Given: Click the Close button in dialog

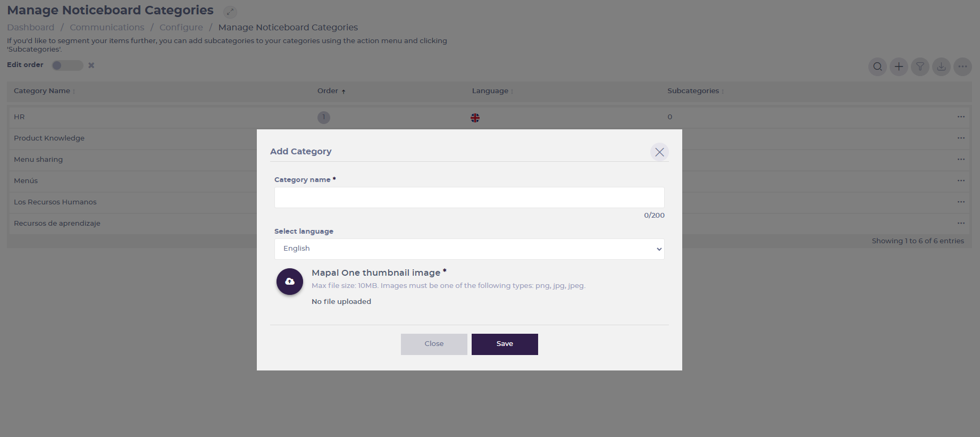Looking at the screenshot, I should [434, 344].
